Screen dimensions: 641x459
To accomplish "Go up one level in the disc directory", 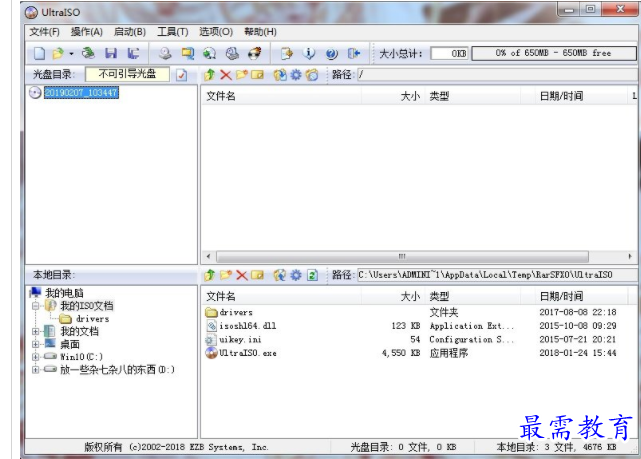I will pyautogui.click(x=209, y=75).
